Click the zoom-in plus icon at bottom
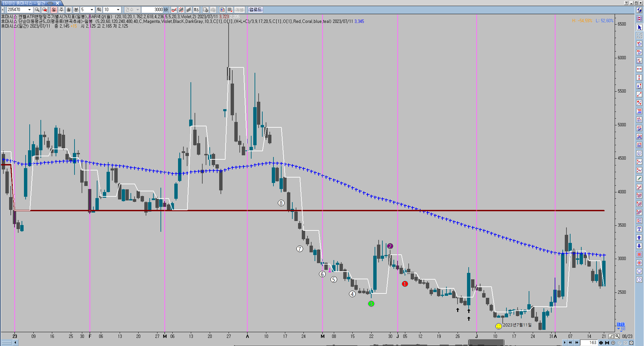Screen dimensions: 644x346 (613, 343)
